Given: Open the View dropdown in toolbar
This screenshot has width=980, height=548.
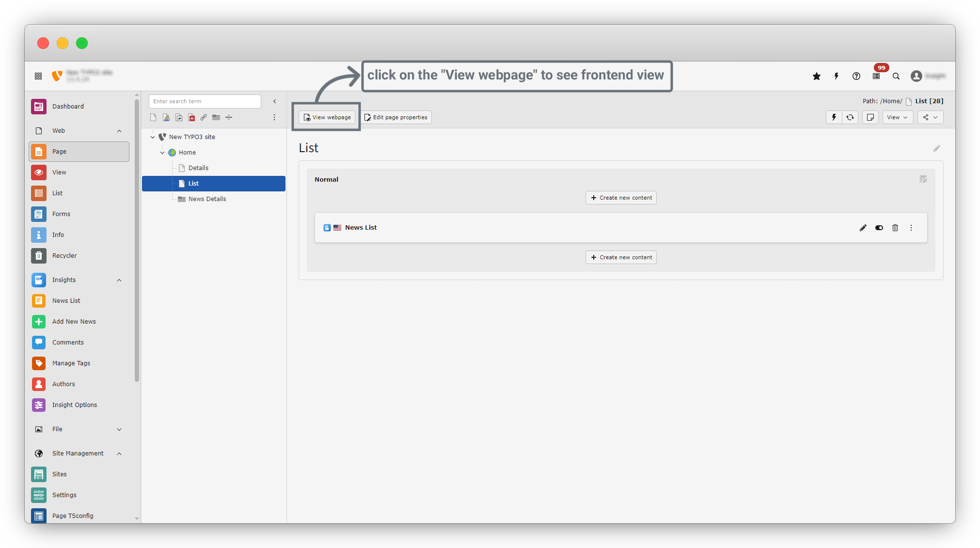Looking at the screenshot, I should [897, 117].
